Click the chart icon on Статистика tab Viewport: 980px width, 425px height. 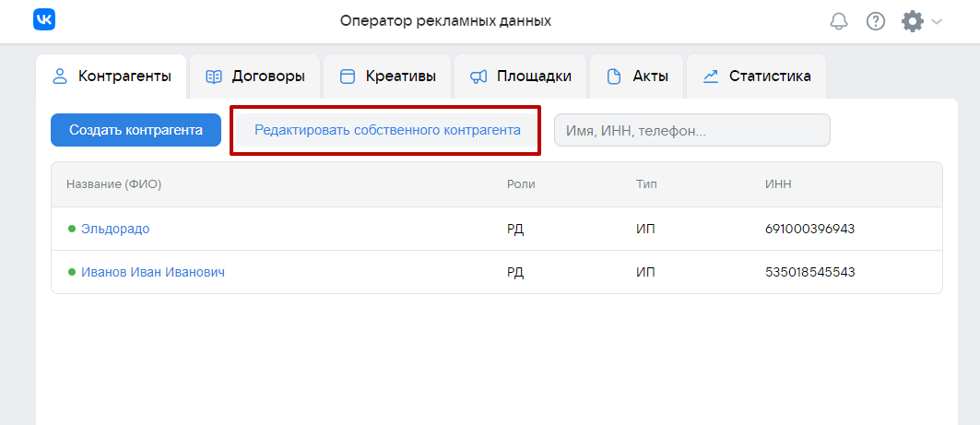(711, 77)
